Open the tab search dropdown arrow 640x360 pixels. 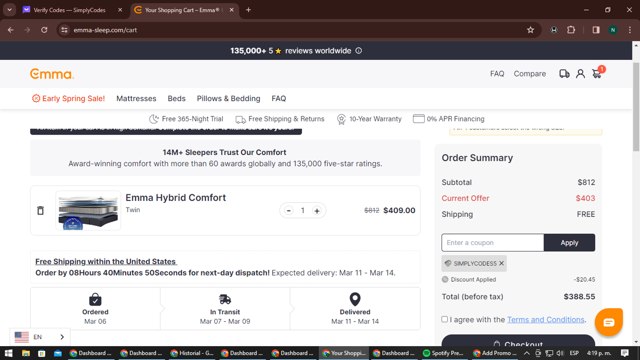9,10
